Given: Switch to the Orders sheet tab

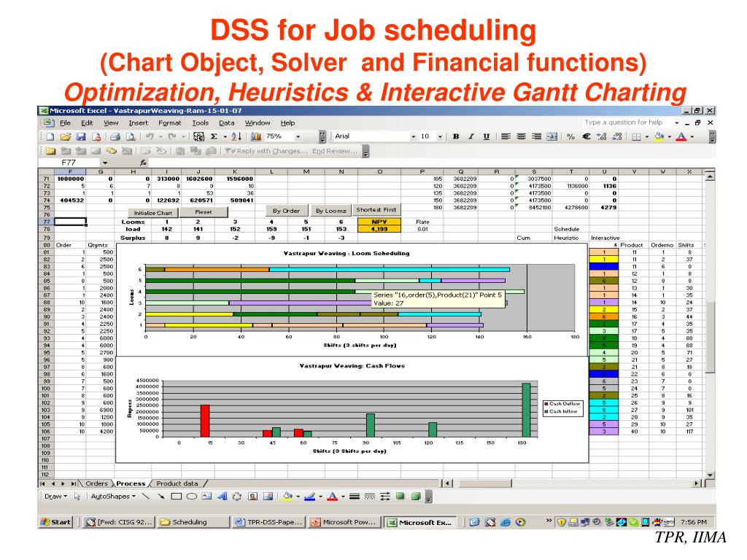Looking at the screenshot, I should [97, 484].
